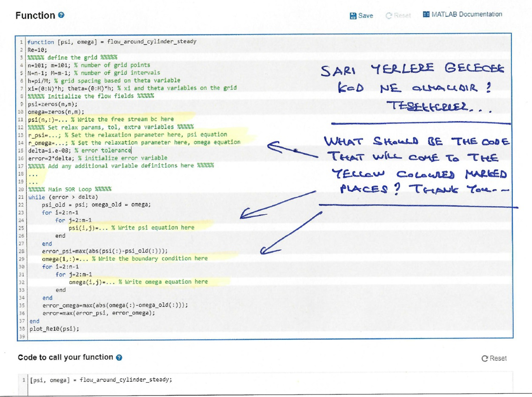Viewport: 532px width, 397px height.
Task: Click line 32 containing the omega equation placeholder
Action: (138, 282)
